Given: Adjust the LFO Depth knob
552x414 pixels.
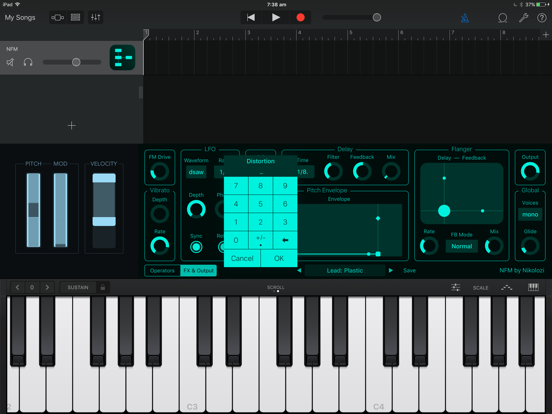Looking at the screenshot, I should (196, 209).
